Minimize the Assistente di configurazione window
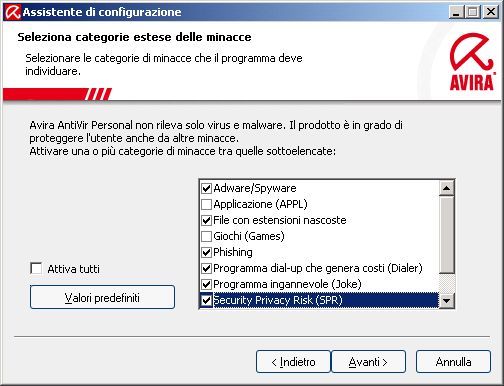The height and width of the screenshot is (386, 504). (x=456, y=12)
